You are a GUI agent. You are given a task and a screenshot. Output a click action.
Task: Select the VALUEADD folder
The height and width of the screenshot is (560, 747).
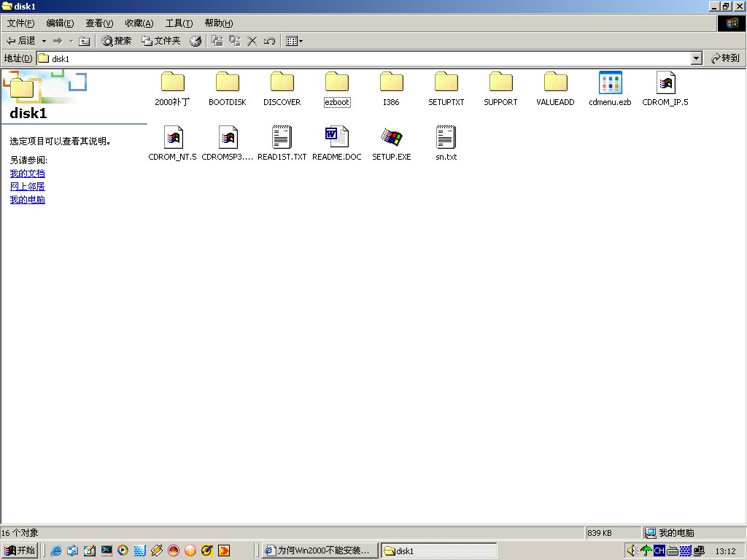point(555,89)
